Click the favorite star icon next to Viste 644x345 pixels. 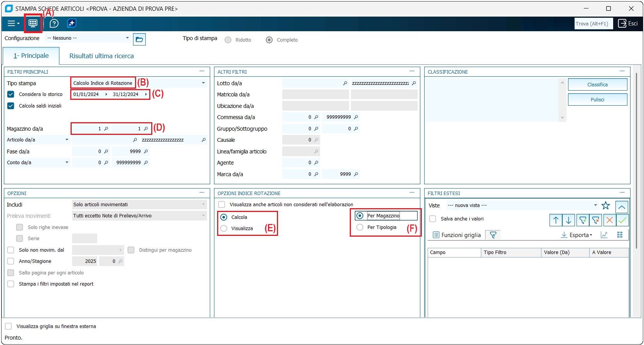pyautogui.click(x=605, y=206)
